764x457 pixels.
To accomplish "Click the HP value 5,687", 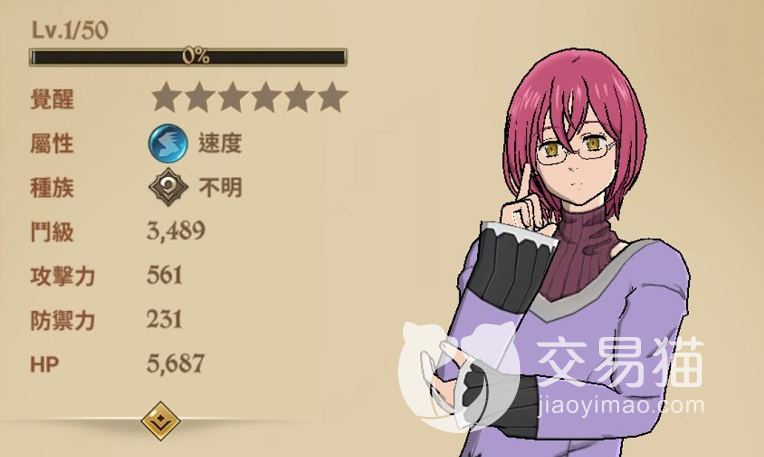I will coord(176,363).
